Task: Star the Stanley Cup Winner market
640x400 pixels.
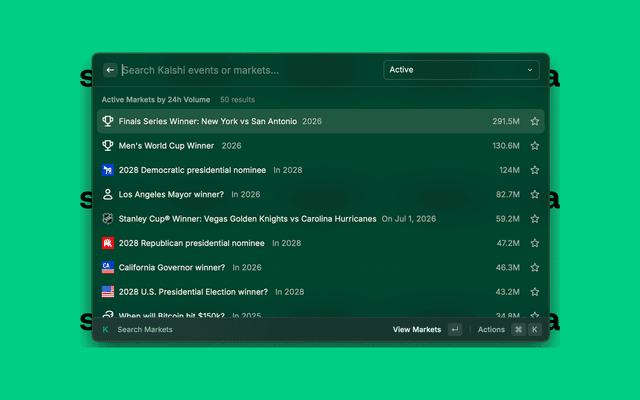Action: [535, 219]
